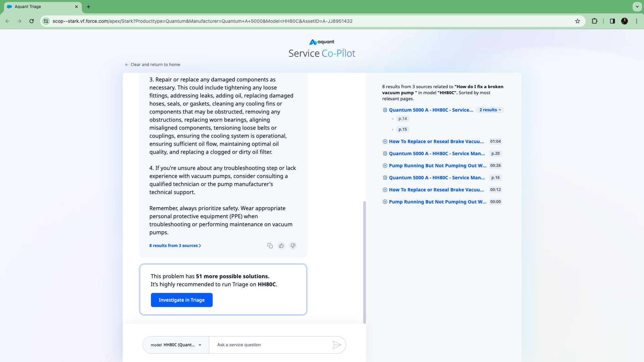The image size is (644, 362).
Task: Copy the answer text
Action: 270,246
